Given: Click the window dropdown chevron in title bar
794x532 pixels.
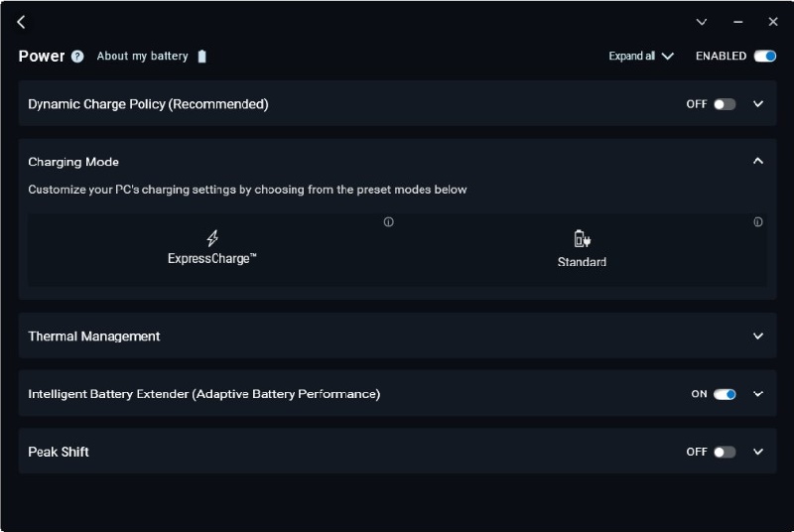Looking at the screenshot, I should tap(702, 22).
